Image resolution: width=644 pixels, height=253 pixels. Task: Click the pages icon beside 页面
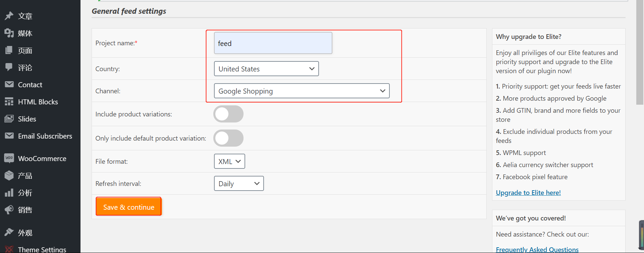click(9, 50)
